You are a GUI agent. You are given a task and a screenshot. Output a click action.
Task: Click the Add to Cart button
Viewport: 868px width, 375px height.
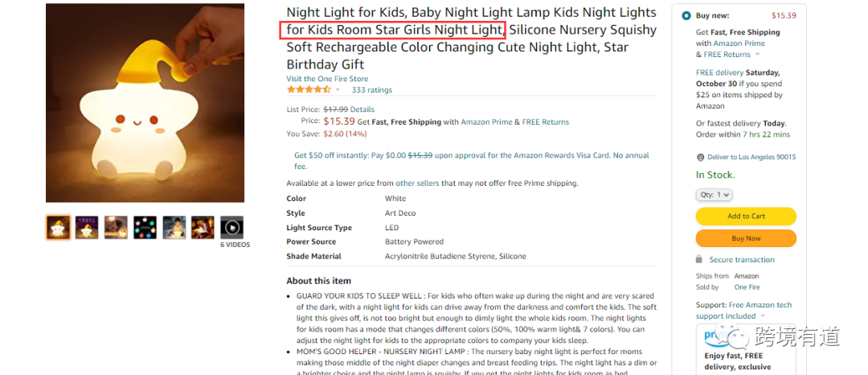(x=746, y=216)
